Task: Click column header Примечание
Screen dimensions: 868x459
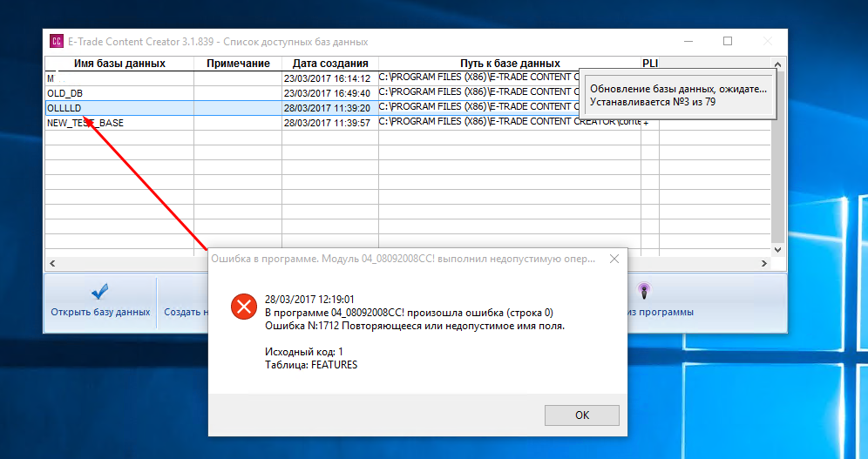Action: (238, 64)
